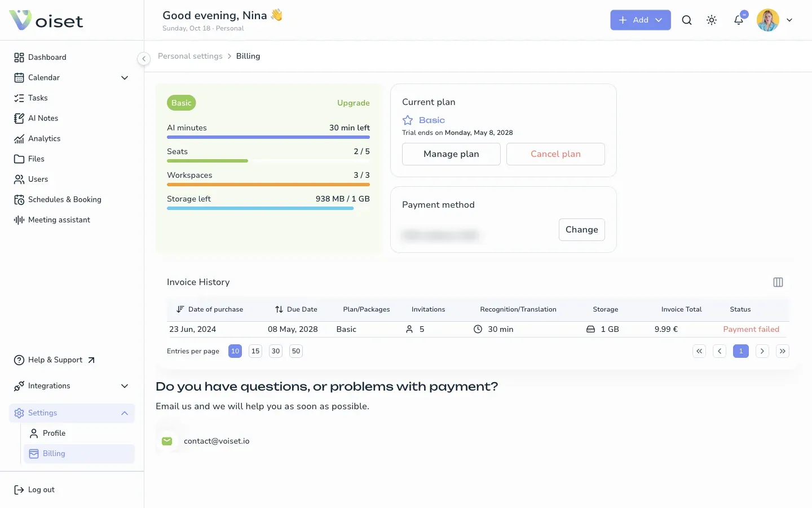
Task: Click Nina's profile avatar
Action: pos(767,20)
